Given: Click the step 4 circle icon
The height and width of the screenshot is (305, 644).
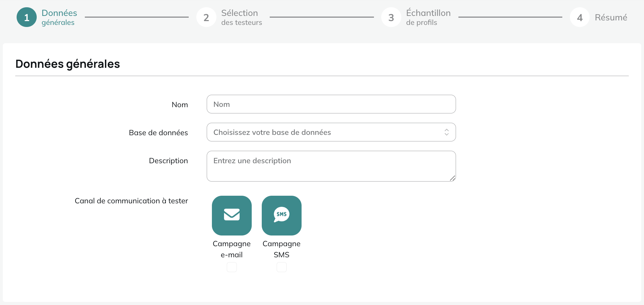Looking at the screenshot, I should tap(580, 17).
